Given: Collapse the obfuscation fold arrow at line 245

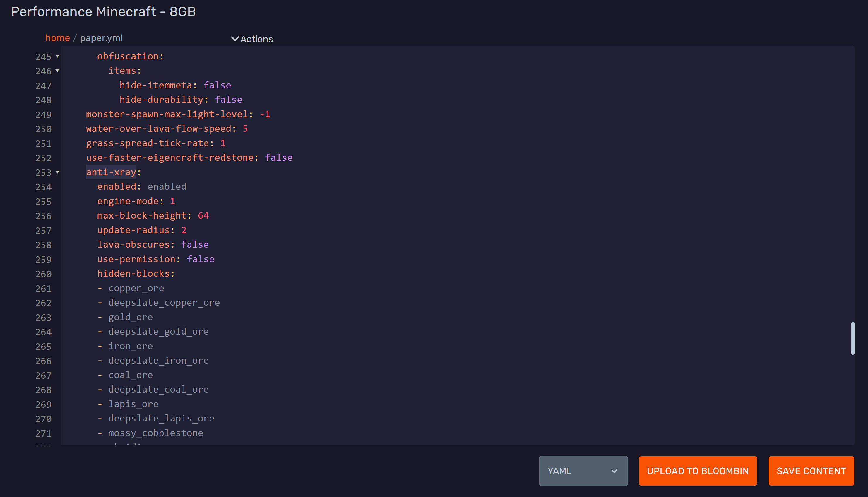Looking at the screenshot, I should [57, 56].
